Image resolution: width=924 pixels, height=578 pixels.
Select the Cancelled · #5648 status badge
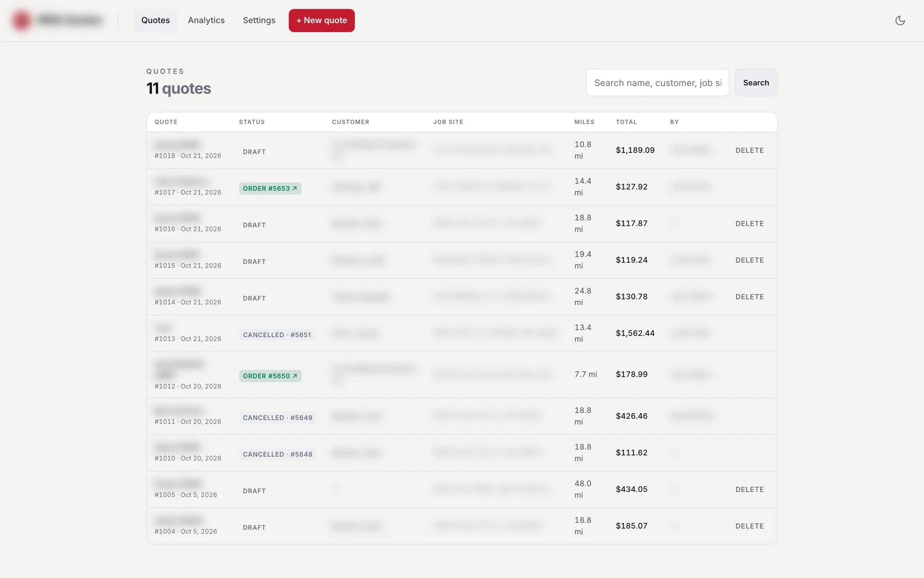click(278, 454)
